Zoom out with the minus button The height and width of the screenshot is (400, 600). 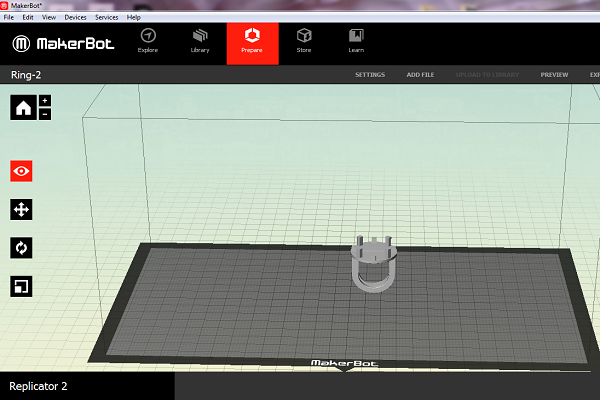[x=45, y=114]
